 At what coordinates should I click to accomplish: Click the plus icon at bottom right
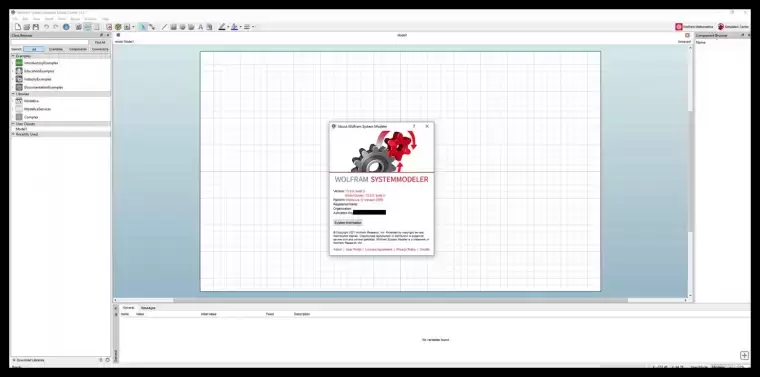(744, 356)
